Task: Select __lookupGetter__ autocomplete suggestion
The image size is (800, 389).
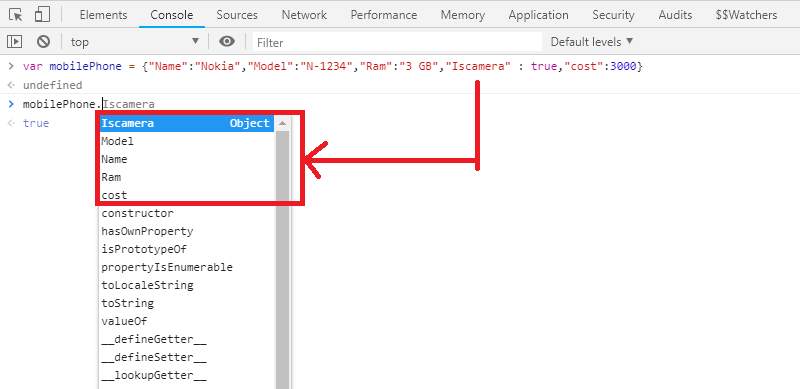Action: 187,375
